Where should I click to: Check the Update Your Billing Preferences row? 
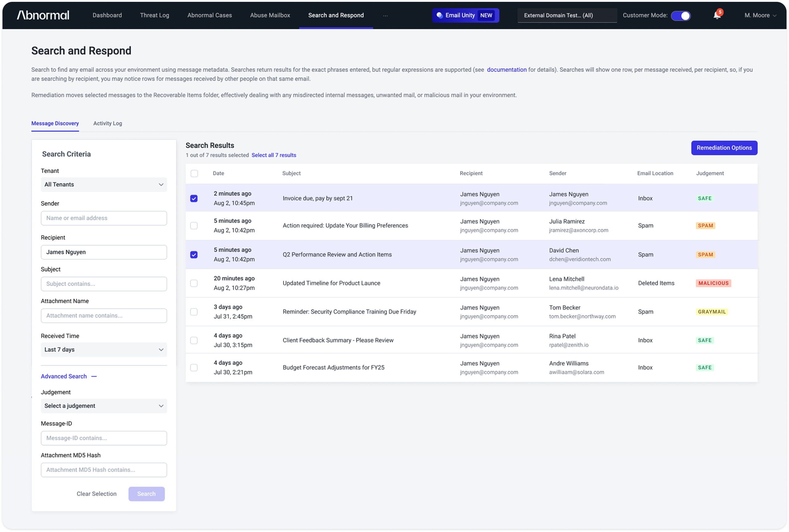pyautogui.click(x=194, y=226)
